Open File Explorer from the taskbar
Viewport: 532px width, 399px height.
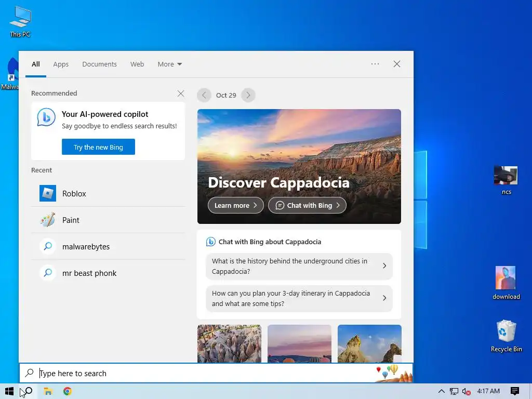click(48, 391)
